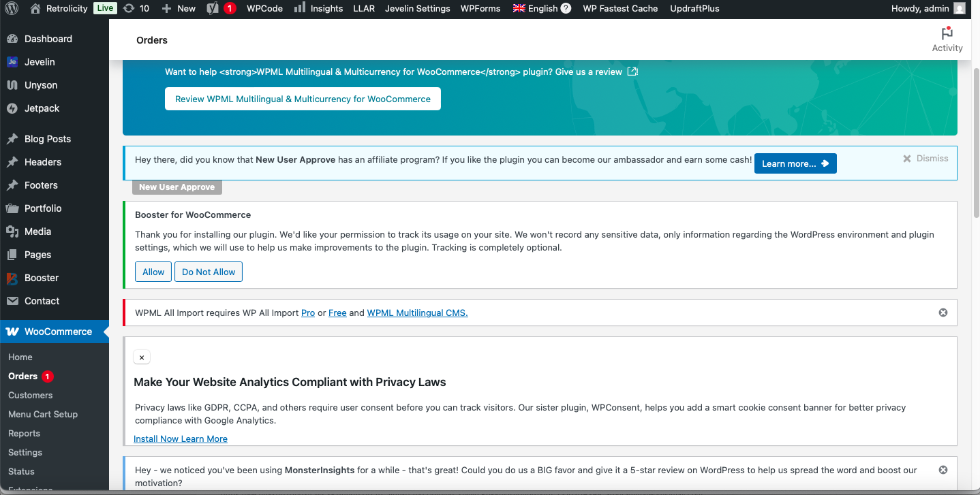This screenshot has height=495, width=980.
Task: Open Booster in the sidebar
Action: coord(42,278)
